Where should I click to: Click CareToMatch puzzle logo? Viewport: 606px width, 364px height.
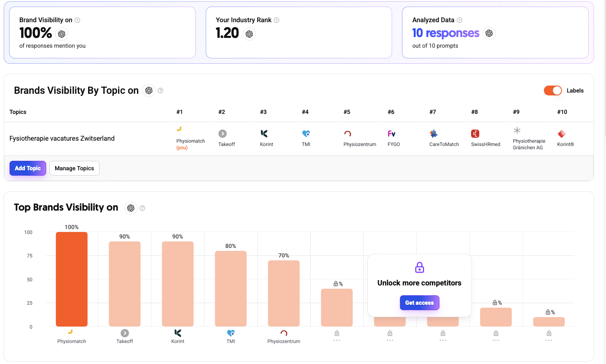434,134
